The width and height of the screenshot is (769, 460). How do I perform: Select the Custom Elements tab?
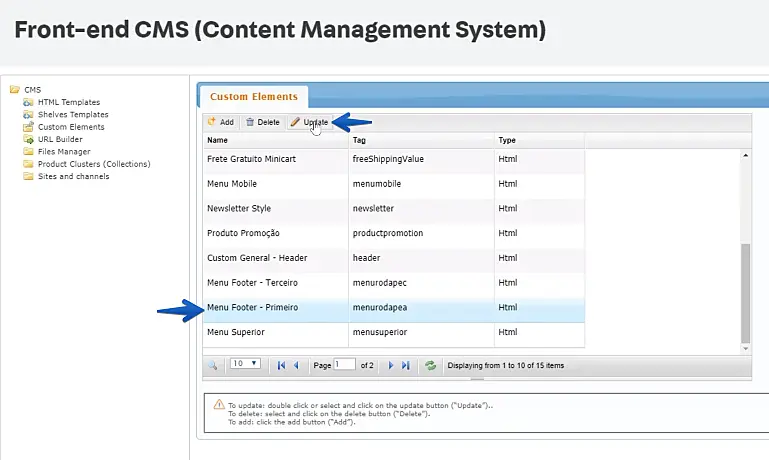pos(254,97)
